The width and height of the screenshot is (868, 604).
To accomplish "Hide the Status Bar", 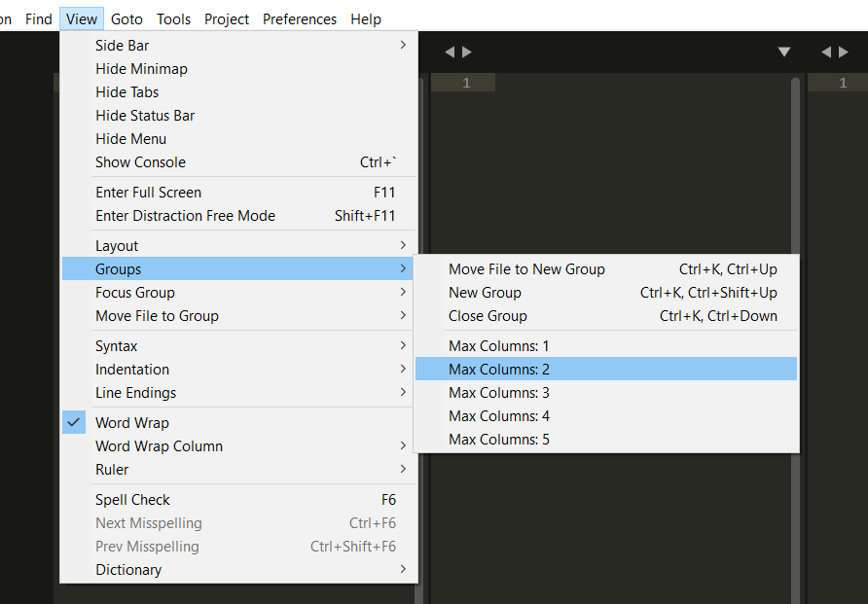I will (144, 115).
